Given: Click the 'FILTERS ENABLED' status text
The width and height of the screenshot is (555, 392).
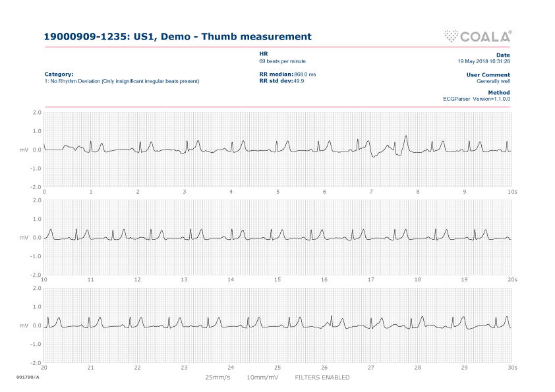Looking at the screenshot, I should (x=322, y=378).
